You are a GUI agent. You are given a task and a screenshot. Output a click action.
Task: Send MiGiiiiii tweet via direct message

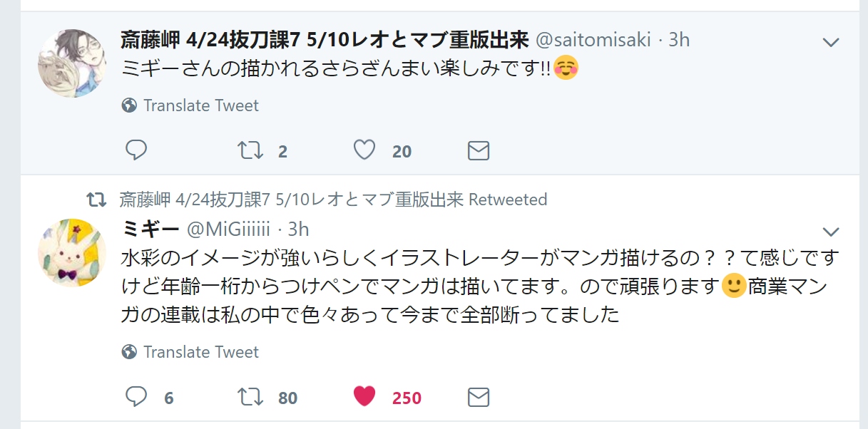(x=478, y=397)
